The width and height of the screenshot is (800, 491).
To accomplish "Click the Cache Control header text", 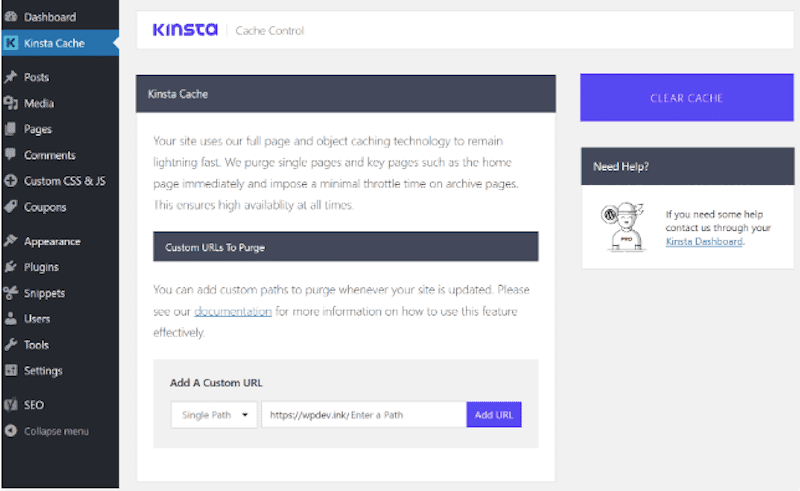I will pyautogui.click(x=269, y=31).
